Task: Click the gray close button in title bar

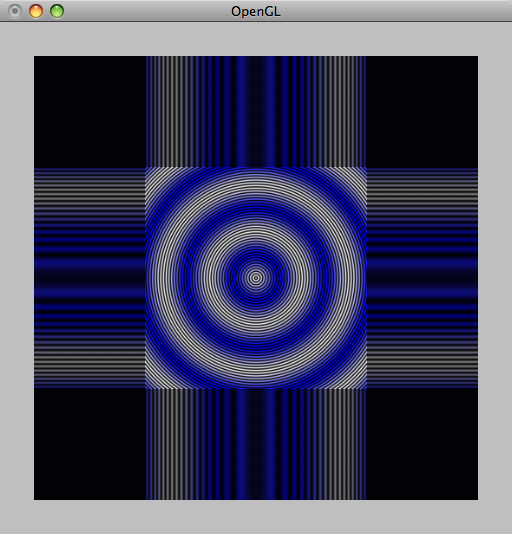Action: (x=15, y=11)
